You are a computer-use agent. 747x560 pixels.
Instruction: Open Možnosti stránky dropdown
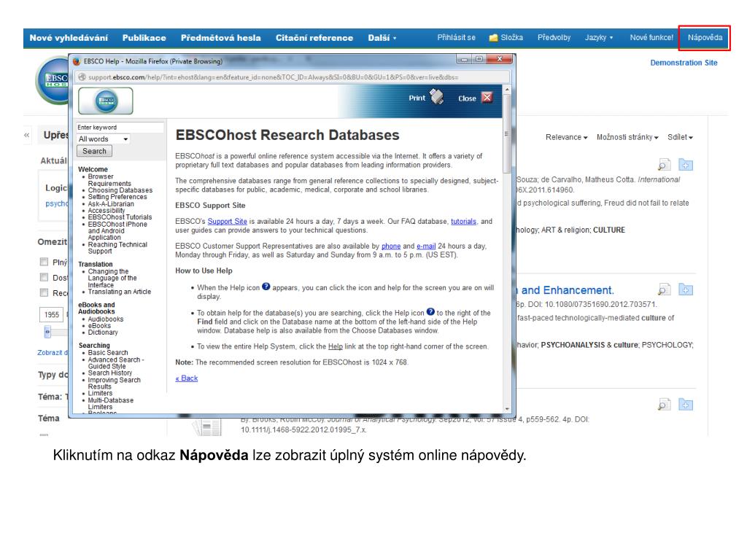pos(627,137)
